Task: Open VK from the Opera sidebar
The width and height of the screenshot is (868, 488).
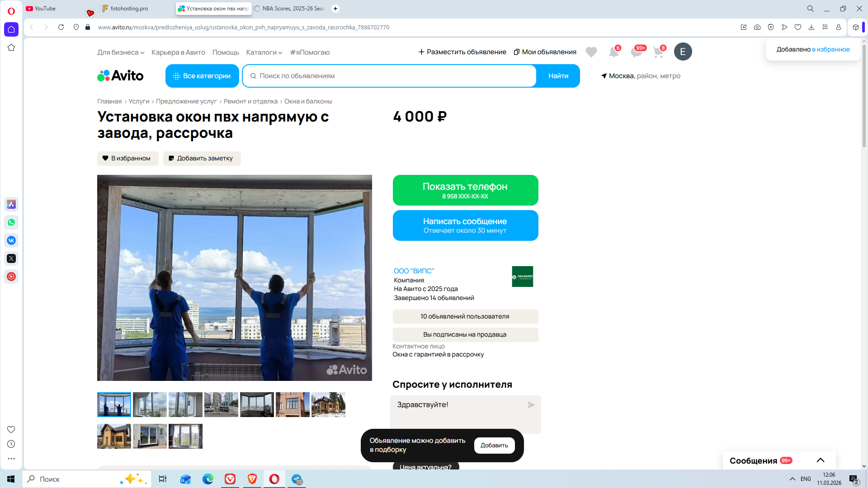Action: click(x=11, y=240)
